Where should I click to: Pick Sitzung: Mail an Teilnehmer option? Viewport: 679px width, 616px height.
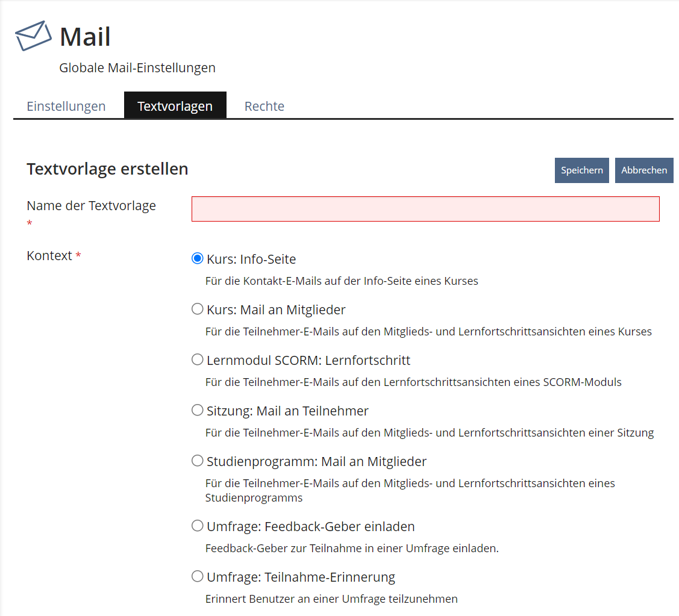click(197, 410)
